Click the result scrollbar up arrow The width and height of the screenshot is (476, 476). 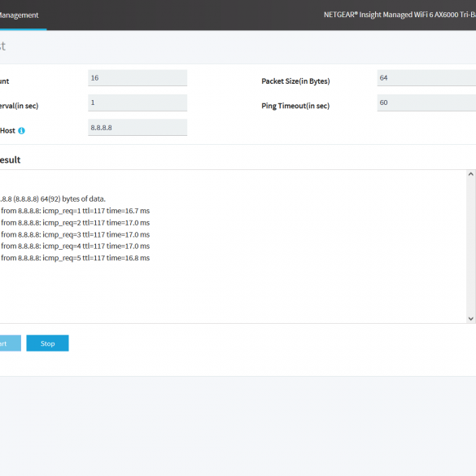[471, 174]
